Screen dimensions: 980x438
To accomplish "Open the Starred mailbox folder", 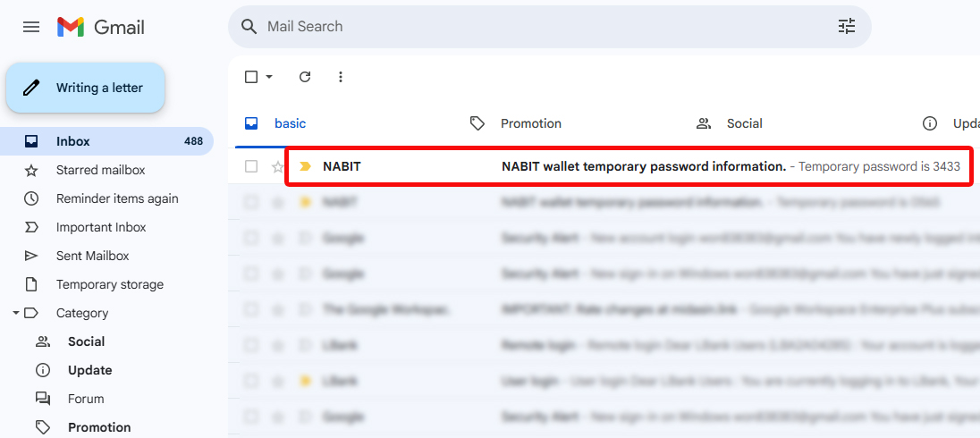I will 101,170.
